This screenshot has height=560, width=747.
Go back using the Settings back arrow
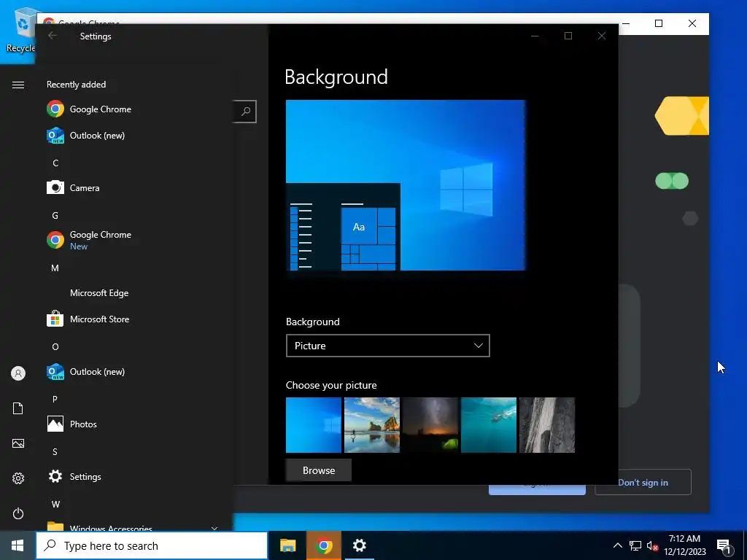(53, 36)
